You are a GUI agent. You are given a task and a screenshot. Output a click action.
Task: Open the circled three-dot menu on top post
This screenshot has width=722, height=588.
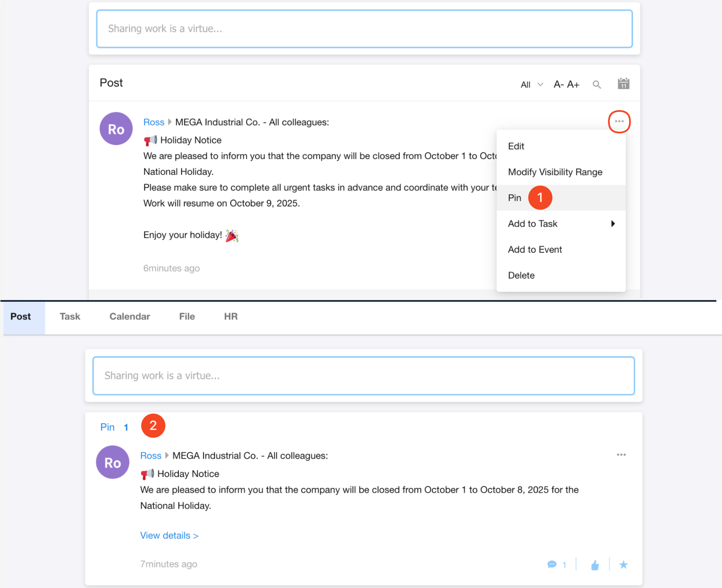tap(619, 122)
